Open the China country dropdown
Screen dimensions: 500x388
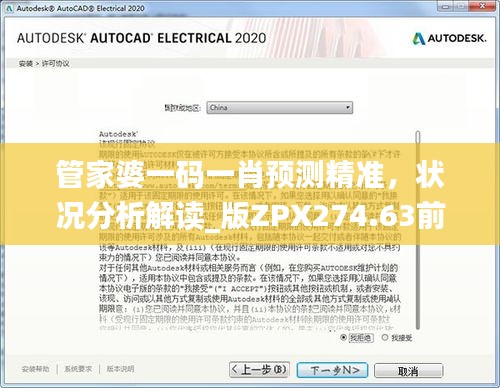[x=279, y=108]
